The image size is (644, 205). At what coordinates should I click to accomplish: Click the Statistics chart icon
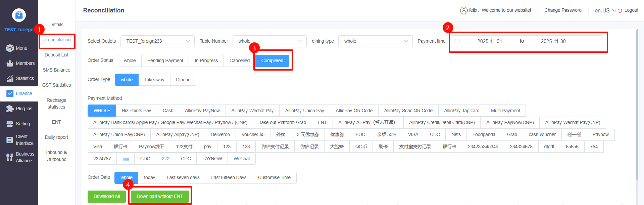click(10, 79)
